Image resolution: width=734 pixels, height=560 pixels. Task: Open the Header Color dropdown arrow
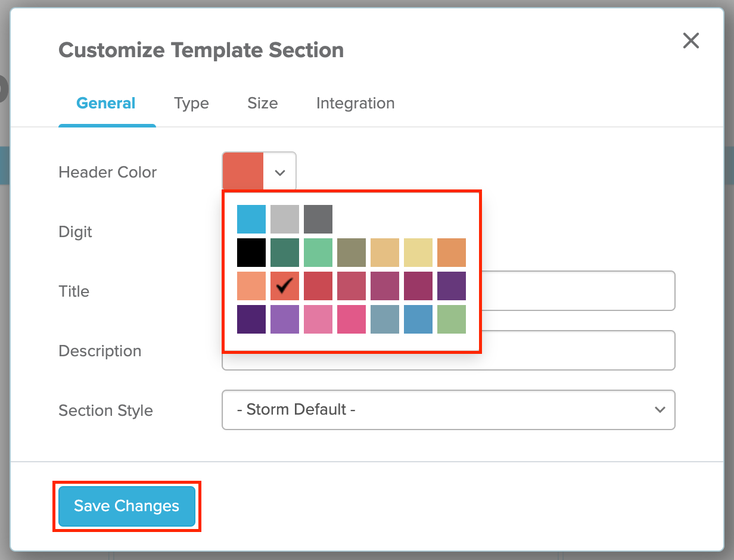[280, 172]
